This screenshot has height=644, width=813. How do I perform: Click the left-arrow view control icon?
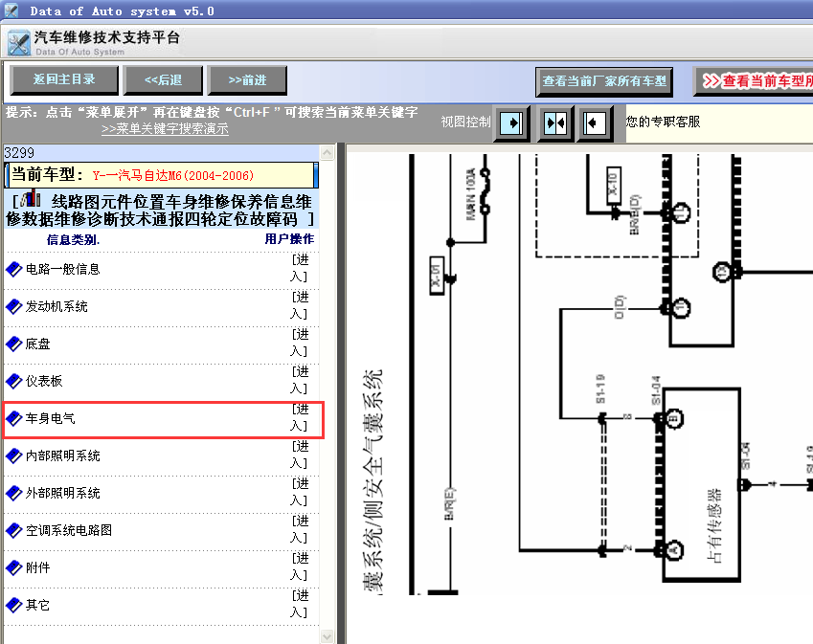click(x=595, y=123)
